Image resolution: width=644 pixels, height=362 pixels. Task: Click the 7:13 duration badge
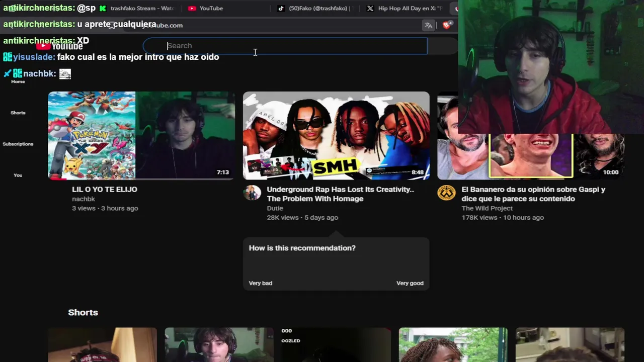223,172
